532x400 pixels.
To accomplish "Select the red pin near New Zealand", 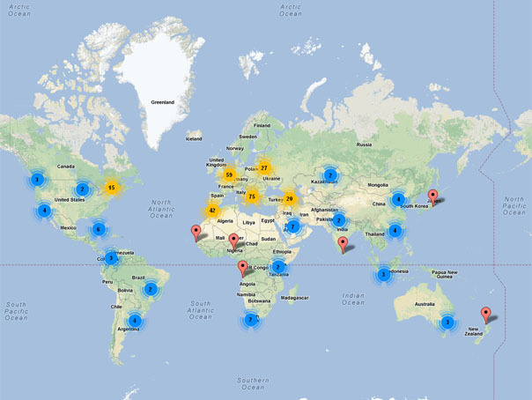I will coord(485,315).
